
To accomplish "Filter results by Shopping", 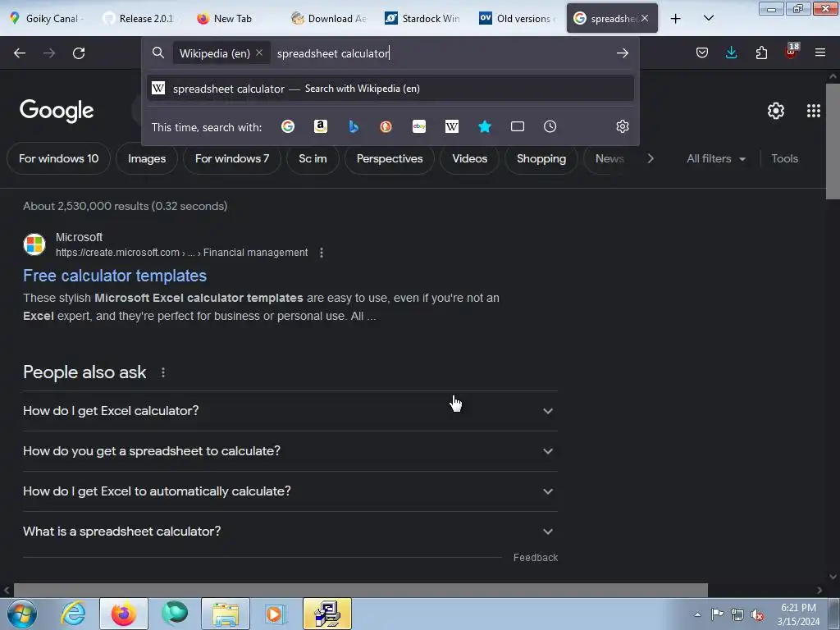I will pos(541,158).
